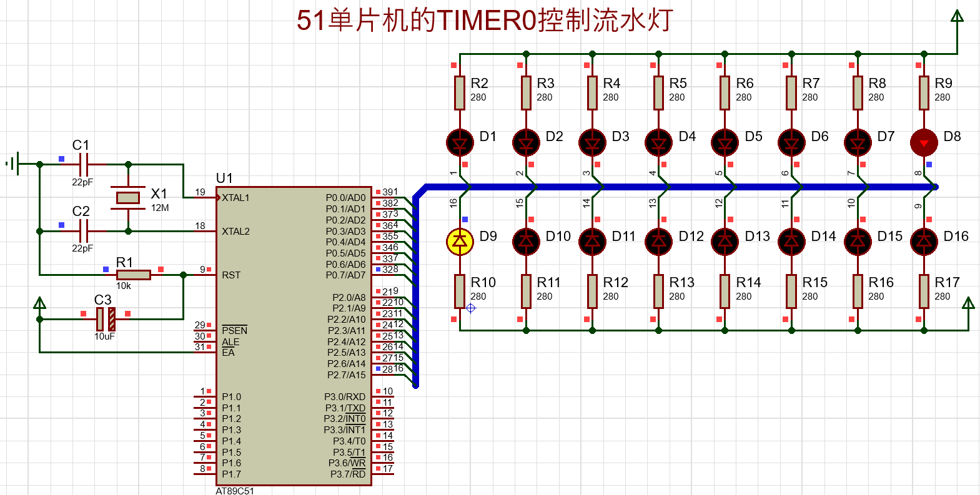980x495 pixels.
Task: Select electrolytic capacitor C3
Action: 106,319
